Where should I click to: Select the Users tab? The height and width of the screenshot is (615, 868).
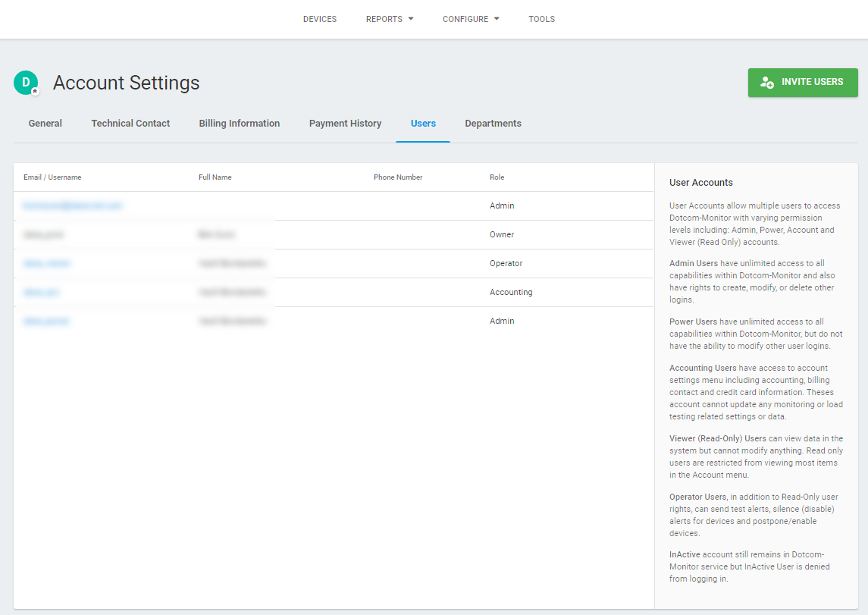click(423, 124)
